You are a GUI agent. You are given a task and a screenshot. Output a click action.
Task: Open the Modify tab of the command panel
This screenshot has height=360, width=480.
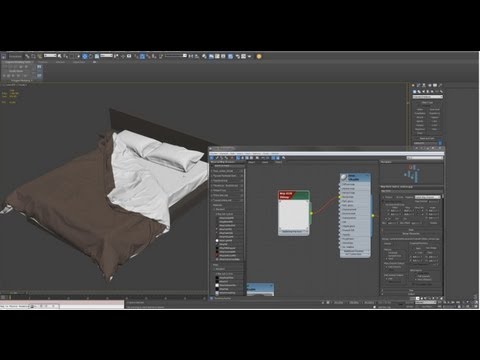coord(419,86)
